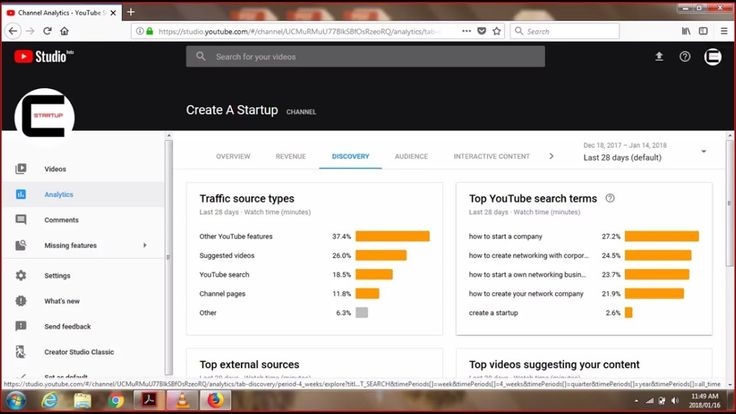Click the Creator Studio Classic icon
Screen dimensions: 736x414
(21, 352)
